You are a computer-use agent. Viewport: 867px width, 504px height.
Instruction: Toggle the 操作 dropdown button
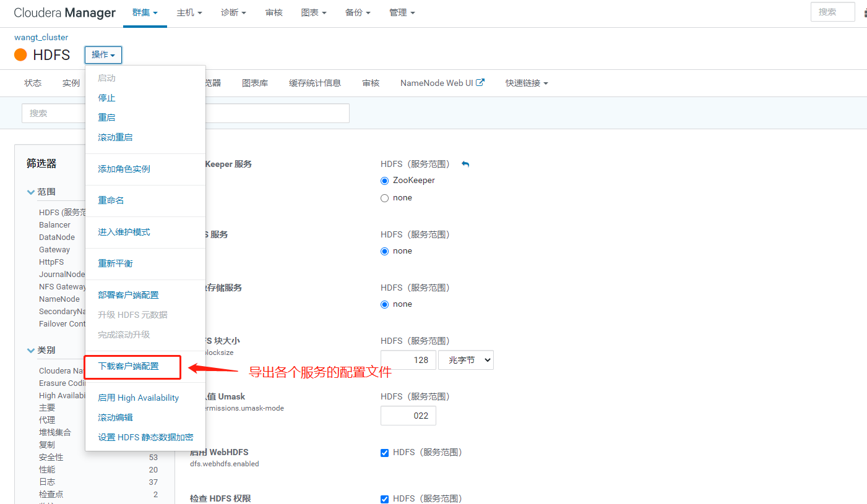pos(103,55)
